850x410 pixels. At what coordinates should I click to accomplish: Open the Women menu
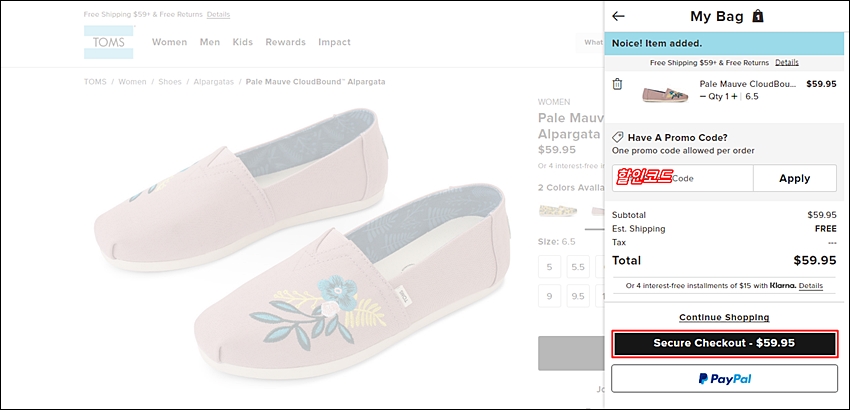point(169,42)
